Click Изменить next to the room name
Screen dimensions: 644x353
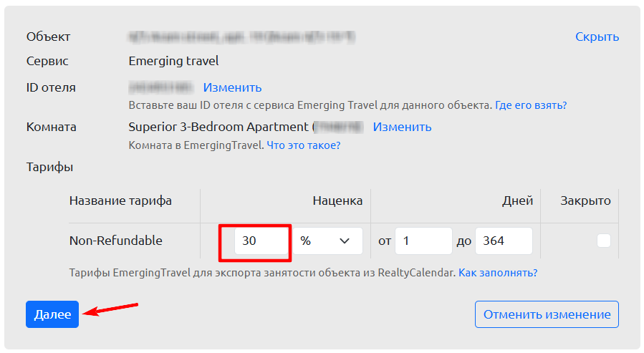(x=402, y=127)
